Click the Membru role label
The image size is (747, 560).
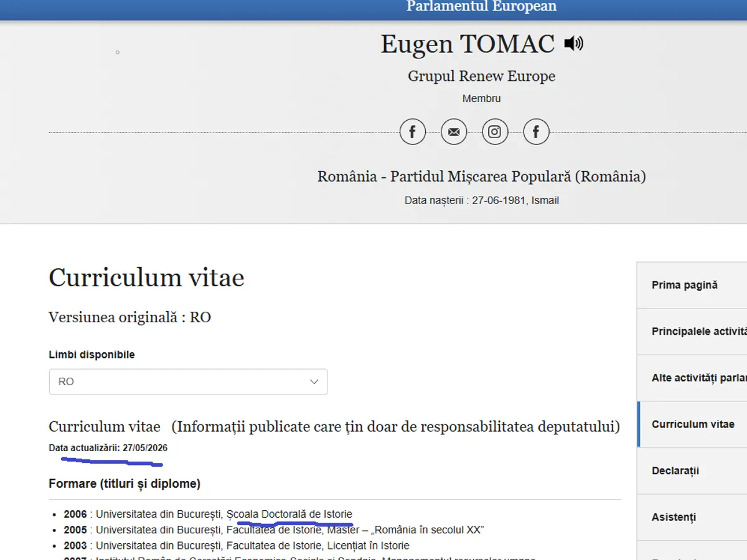pos(482,98)
